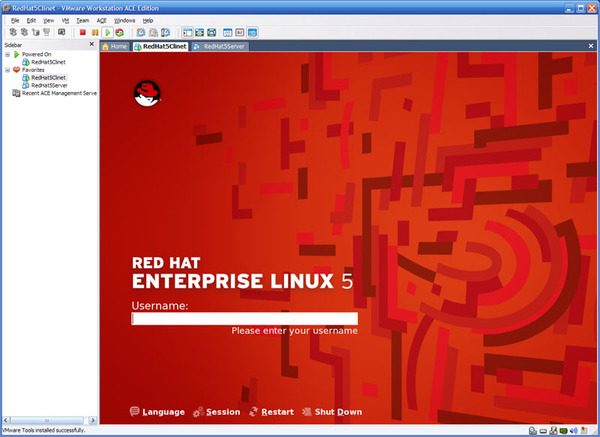Viewport: 600px width, 437px height.
Task: Click the Take Snapshot toolbar icon
Action: pyautogui.click(x=141, y=33)
